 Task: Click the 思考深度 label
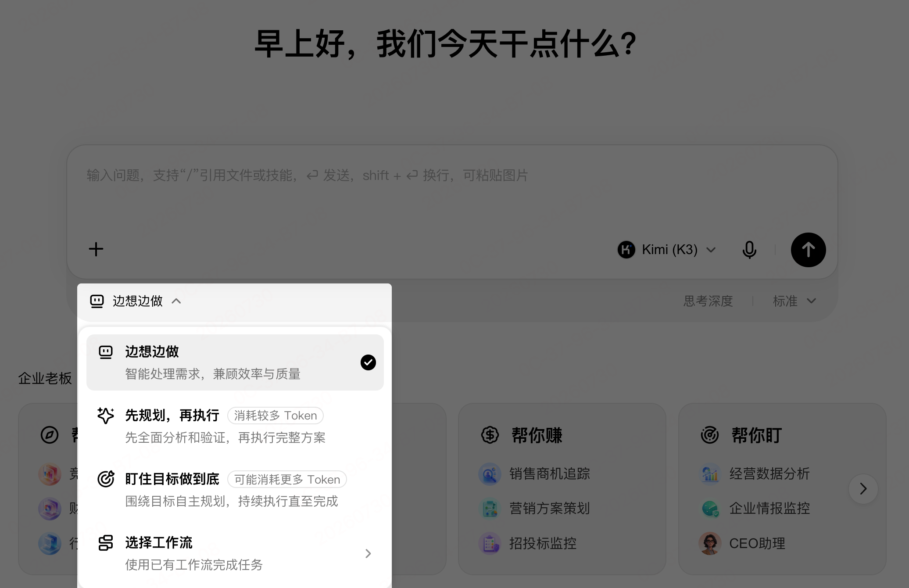[708, 301]
